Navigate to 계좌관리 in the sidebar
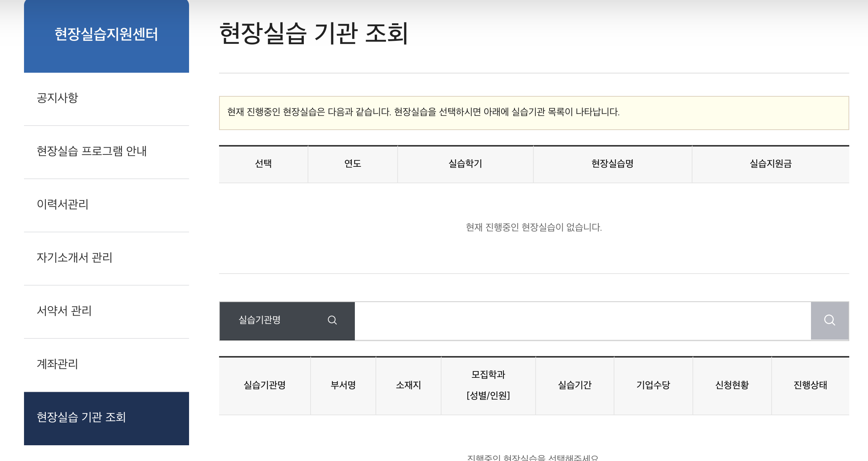This screenshot has height=461, width=868. tap(57, 364)
